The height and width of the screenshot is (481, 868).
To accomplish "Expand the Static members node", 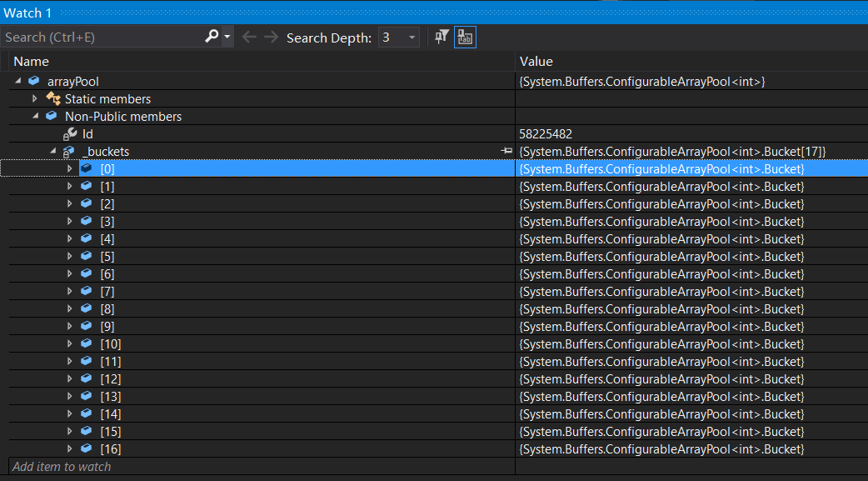I will pyautogui.click(x=35, y=98).
